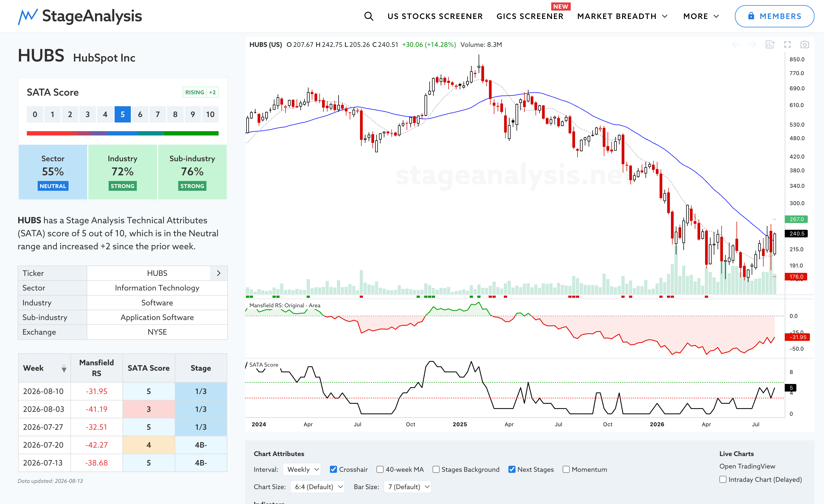Open the TradingView live chart link
Screen dimensions: 824x504
pyautogui.click(x=747, y=466)
